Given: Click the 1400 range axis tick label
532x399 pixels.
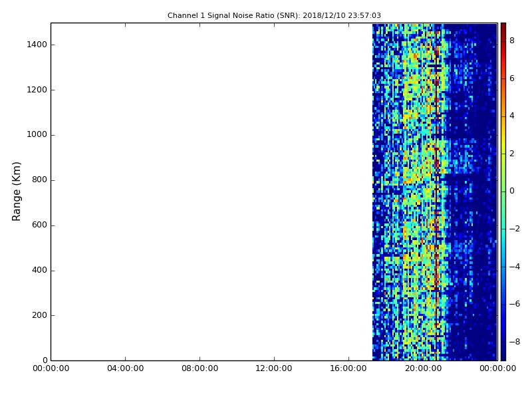Looking at the screenshot, I should click(x=35, y=45).
